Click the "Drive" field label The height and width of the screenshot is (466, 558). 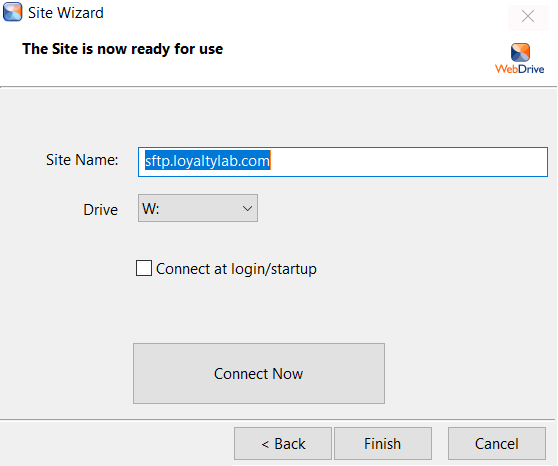coord(100,210)
